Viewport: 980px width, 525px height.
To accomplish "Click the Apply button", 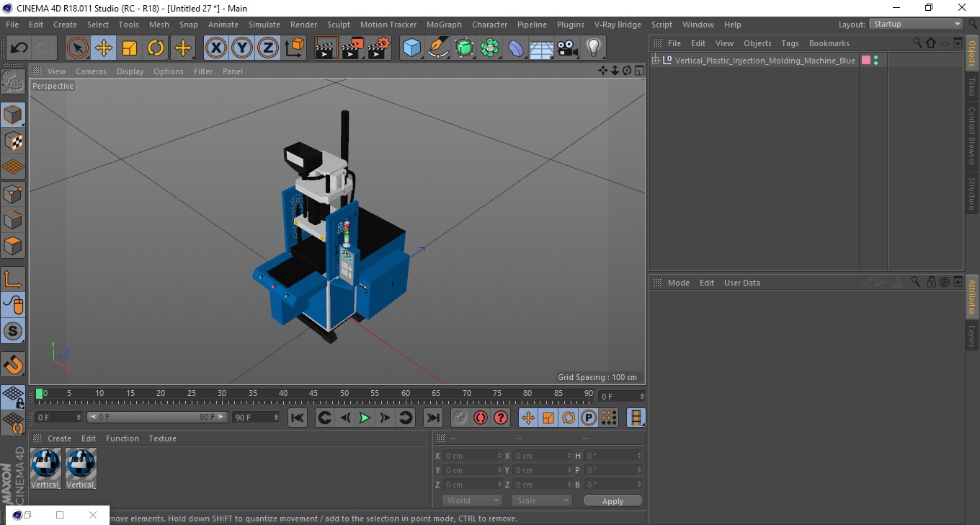I will pyautogui.click(x=612, y=501).
